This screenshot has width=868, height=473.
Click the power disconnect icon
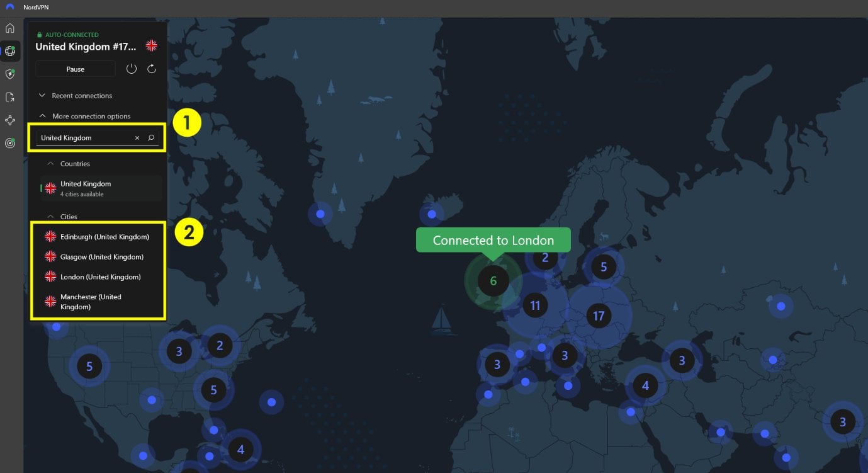[x=132, y=69]
